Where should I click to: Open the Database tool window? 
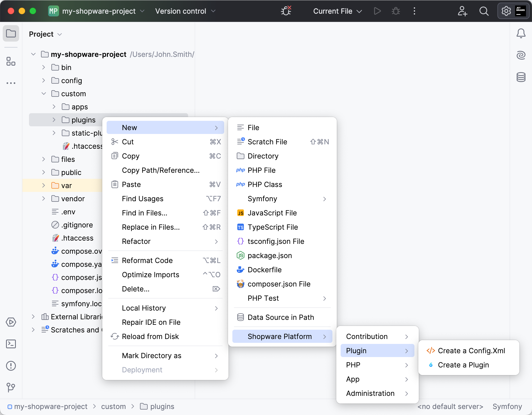tap(521, 77)
